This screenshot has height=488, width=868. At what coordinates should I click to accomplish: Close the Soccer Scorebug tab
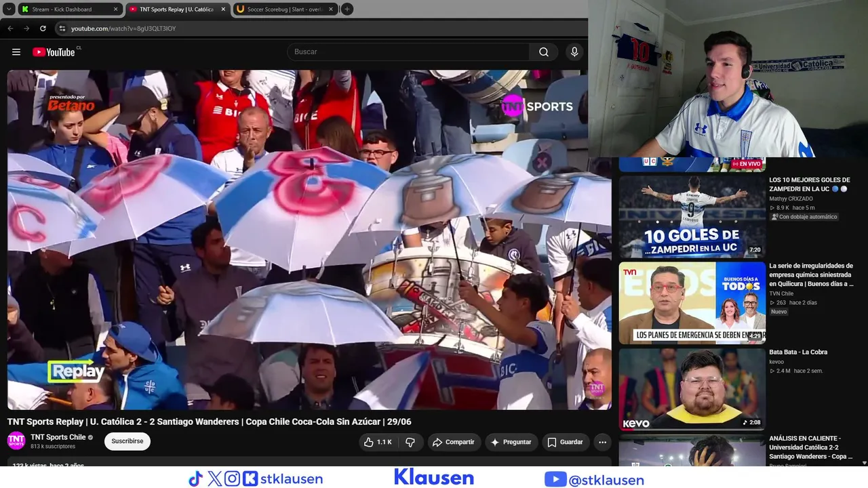click(331, 9)
